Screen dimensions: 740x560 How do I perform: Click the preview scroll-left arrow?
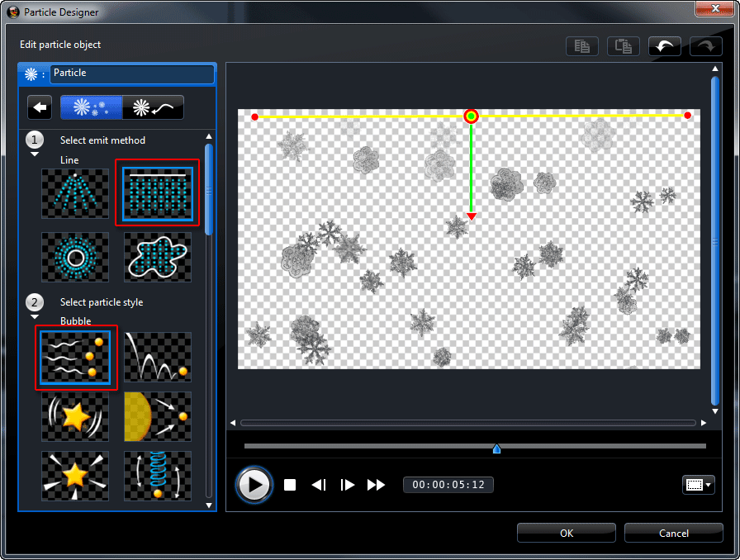[233, 423]
